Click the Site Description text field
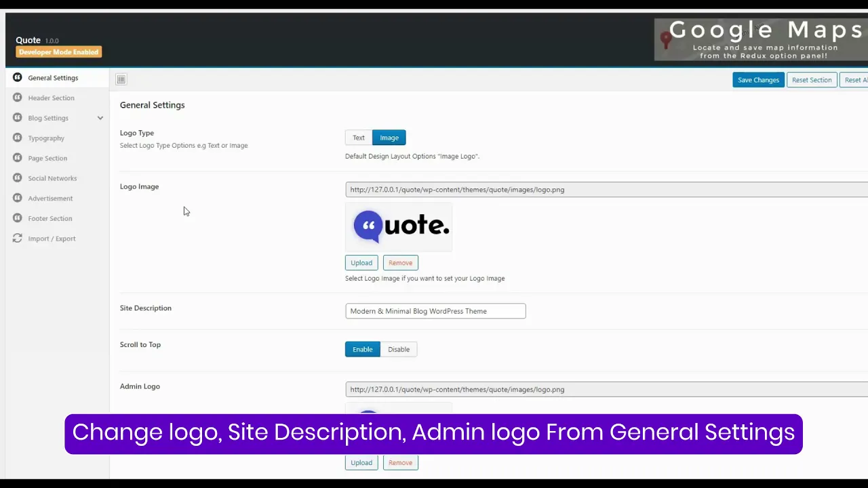868x488 pixels. point(435,311)
